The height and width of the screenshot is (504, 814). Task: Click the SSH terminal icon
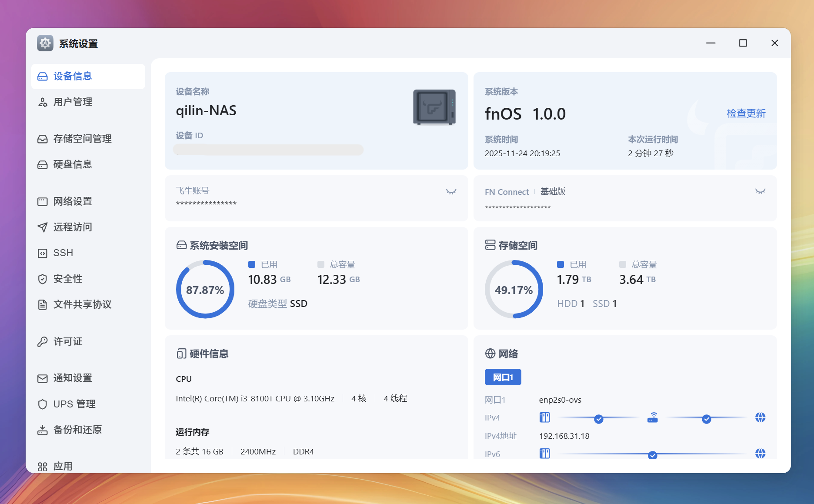[43, 254]
